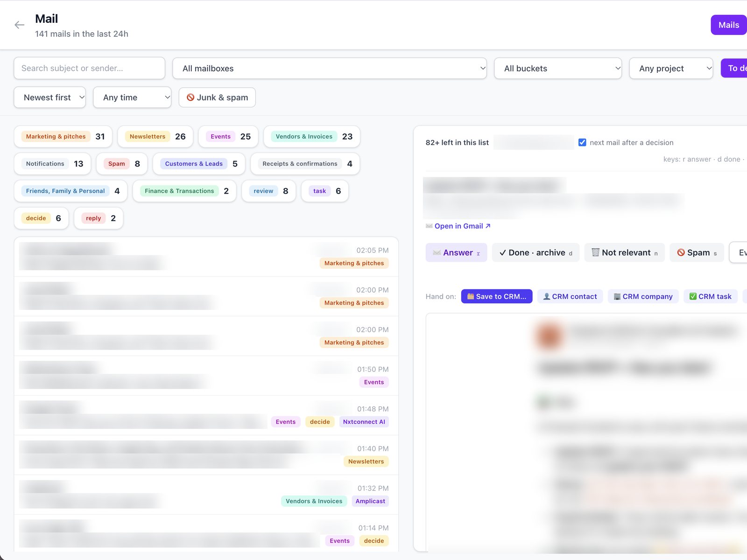Screen dimensions: 747x560
Task: Select the Events bucket chip with 25
Action: [228, 137]
